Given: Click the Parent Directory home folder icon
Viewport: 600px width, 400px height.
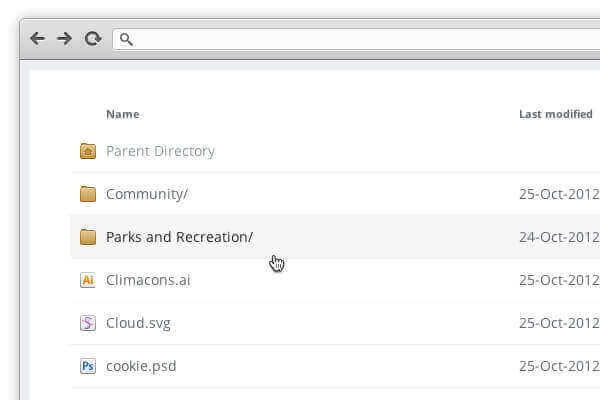Looking at the screenshot, I should click(87, 151).
